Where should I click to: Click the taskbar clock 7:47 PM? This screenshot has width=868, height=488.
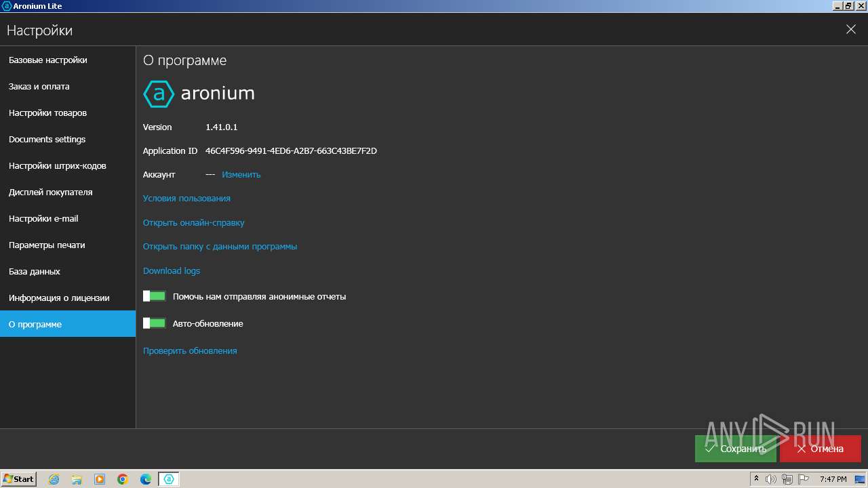pos(833,479)
